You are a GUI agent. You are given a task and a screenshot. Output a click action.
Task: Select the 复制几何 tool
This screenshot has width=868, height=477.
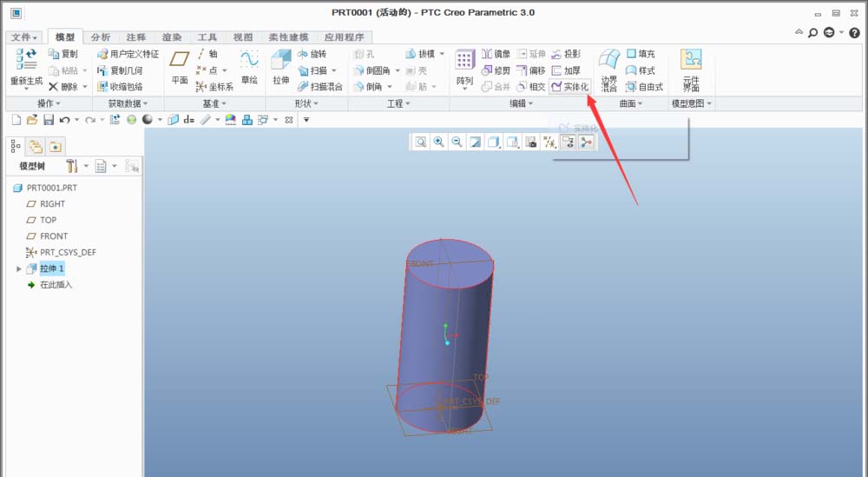[x=120, y=70]
